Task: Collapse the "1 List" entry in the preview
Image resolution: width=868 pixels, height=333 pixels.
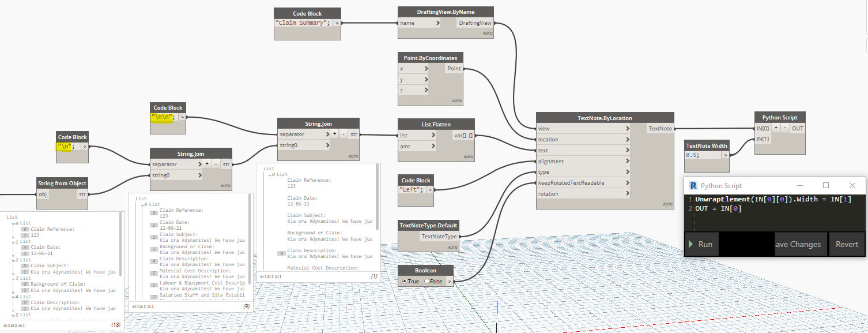Action: tap(14, 241)
